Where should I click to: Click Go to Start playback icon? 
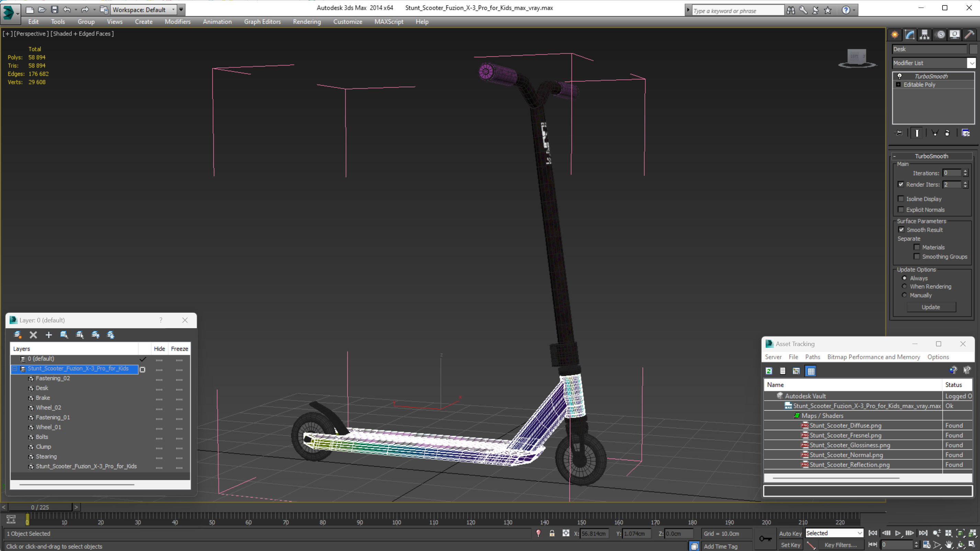873,533
